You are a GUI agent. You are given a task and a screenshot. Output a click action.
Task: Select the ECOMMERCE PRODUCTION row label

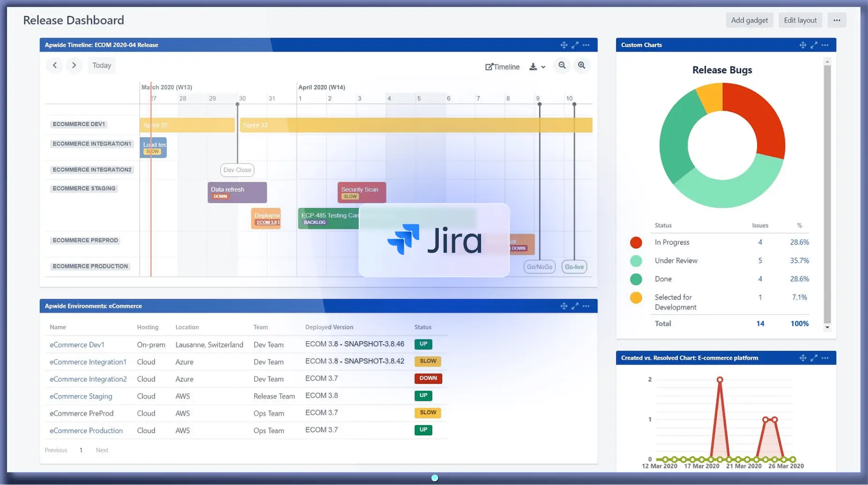(x=90, y=266)
